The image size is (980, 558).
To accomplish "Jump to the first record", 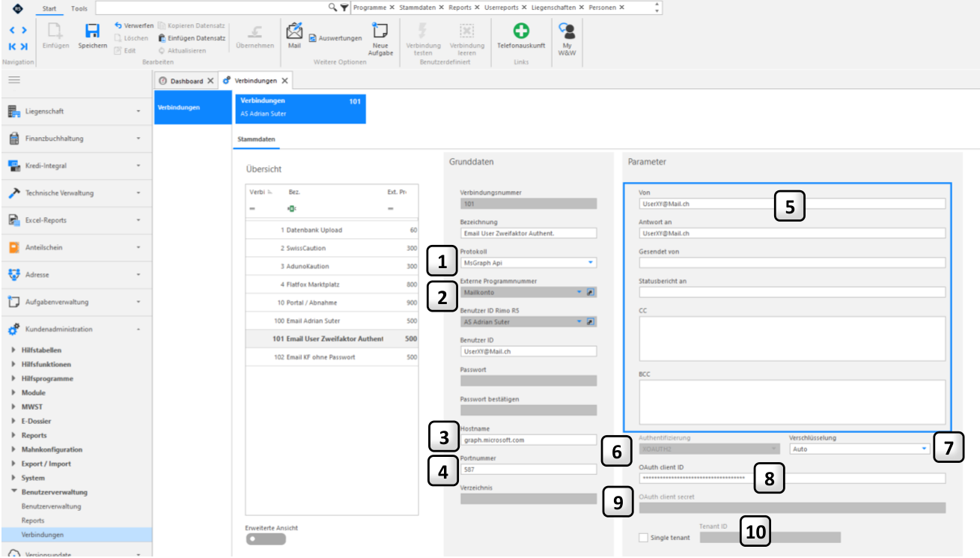I will click(13, 46).
